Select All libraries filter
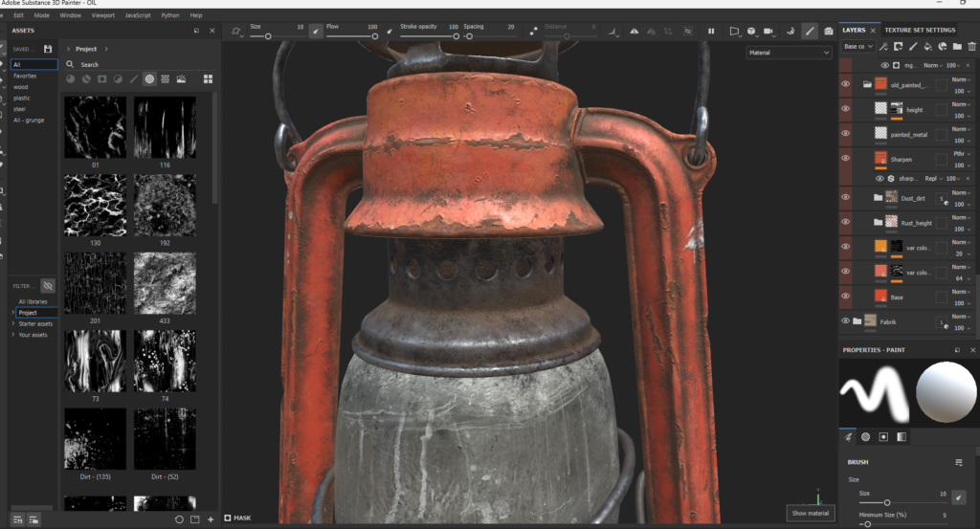980x529 pixels. (x=33, y=301)
